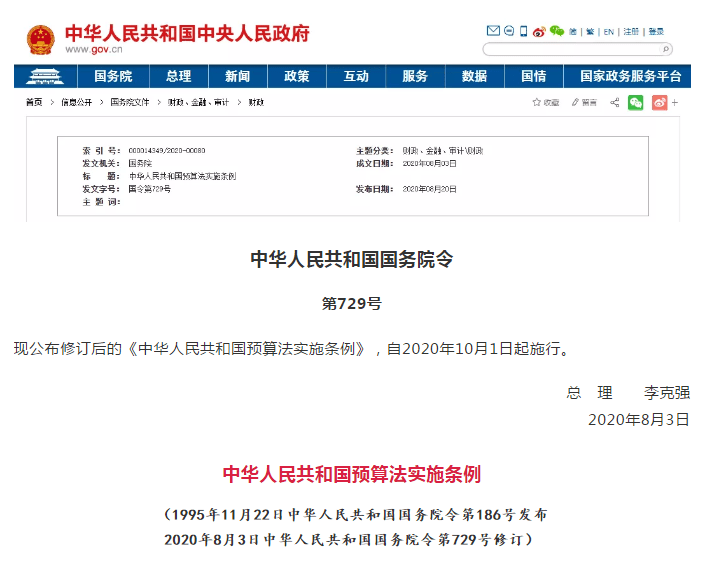This screenshot has height=567, width=708.
Task: Open the 新闻 menu
Action: click(238, 76)
